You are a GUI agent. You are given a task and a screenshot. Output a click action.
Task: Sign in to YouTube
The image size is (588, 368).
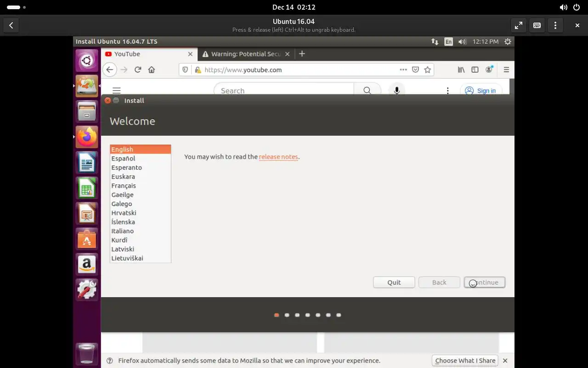tap(481, 91)
